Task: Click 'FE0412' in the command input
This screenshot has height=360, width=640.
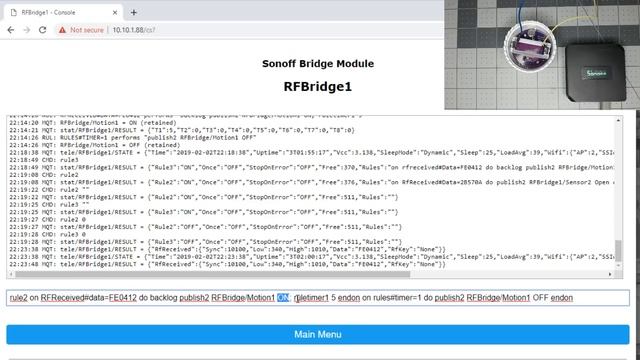Action: click(x=122, y=298)
